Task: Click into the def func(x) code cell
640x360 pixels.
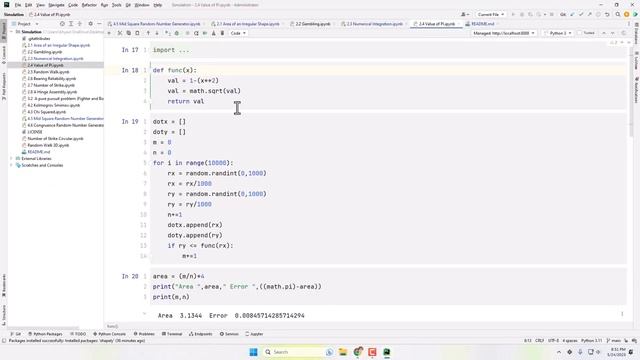Action: [x=388, y=86]
